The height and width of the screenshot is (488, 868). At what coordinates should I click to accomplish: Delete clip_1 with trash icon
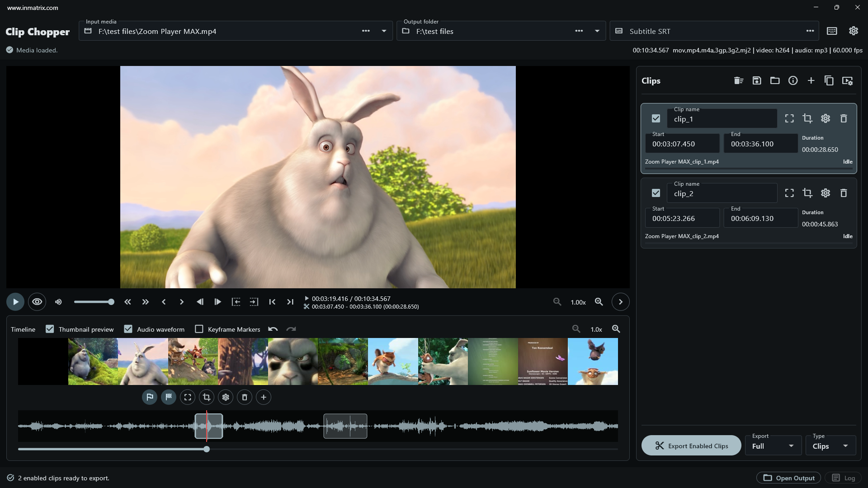pos(844,118)
